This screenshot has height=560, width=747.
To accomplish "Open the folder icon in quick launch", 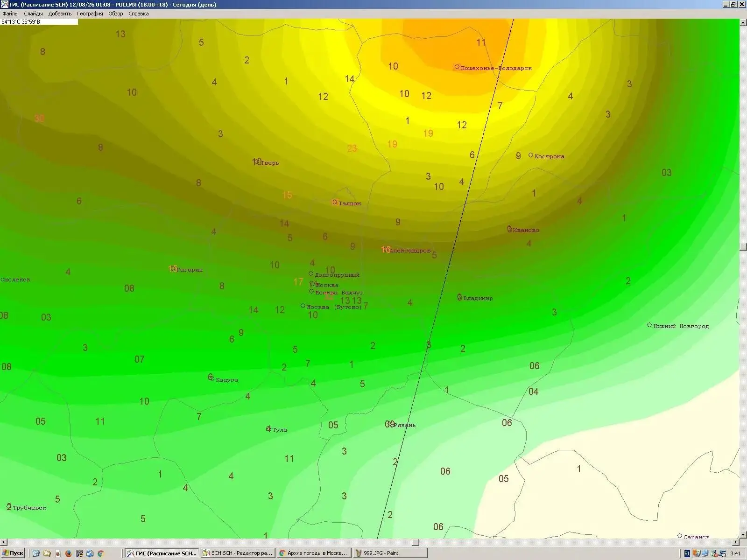I will [47, 553].
